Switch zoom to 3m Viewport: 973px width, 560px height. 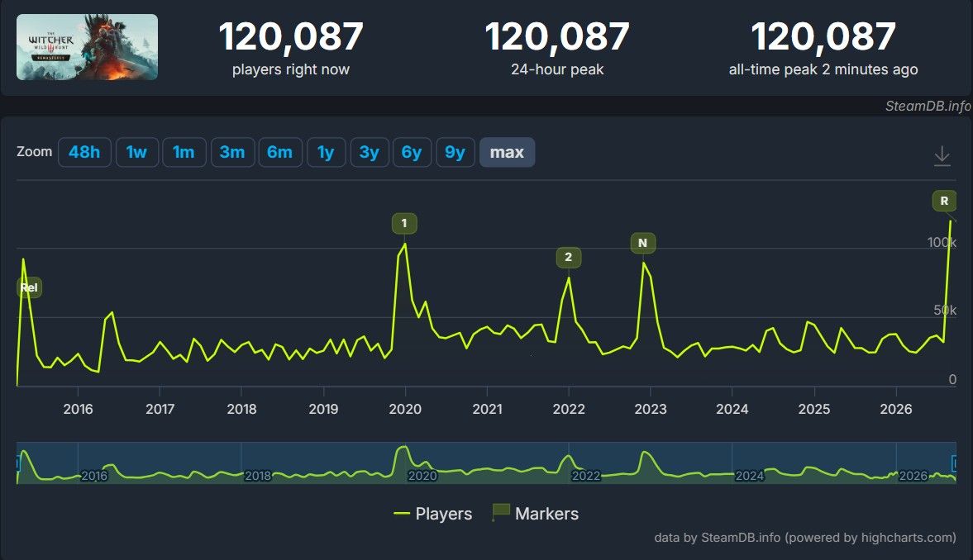pyautogui.click(x=232, y=152)
